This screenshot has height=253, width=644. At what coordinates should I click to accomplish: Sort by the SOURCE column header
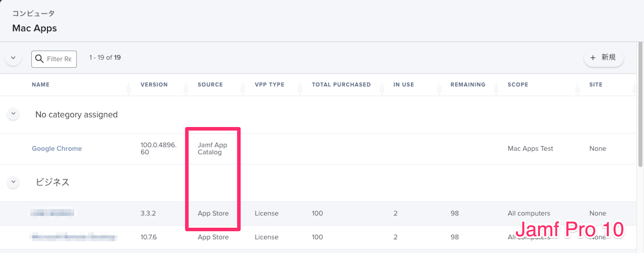pyautogui.click(x=210, y=85)
